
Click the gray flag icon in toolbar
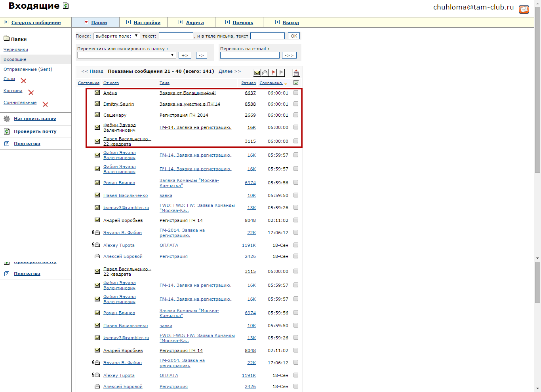[281, 73]
